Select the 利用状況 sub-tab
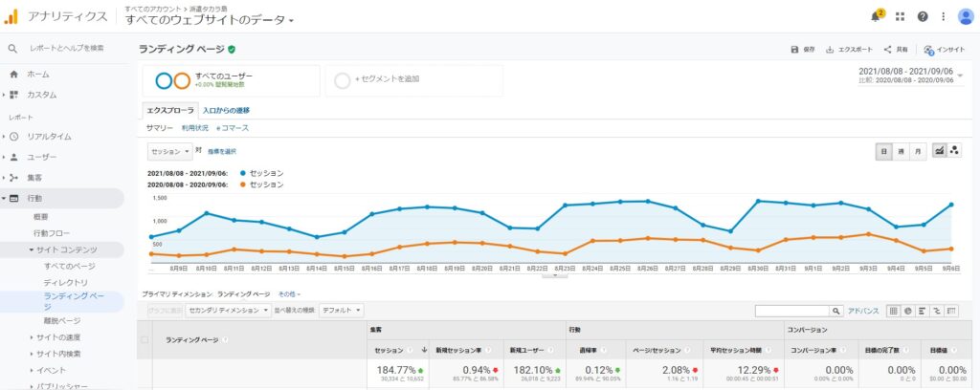Image resolution: width=980 pixels, height=390 pixels. (x=195, y=128)
